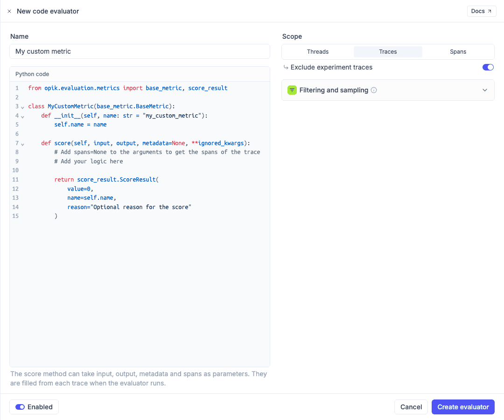The height and width of the screenshot is (420, 504).
Task: Select the Threads scope tab
Action: (x=318, y=52)
